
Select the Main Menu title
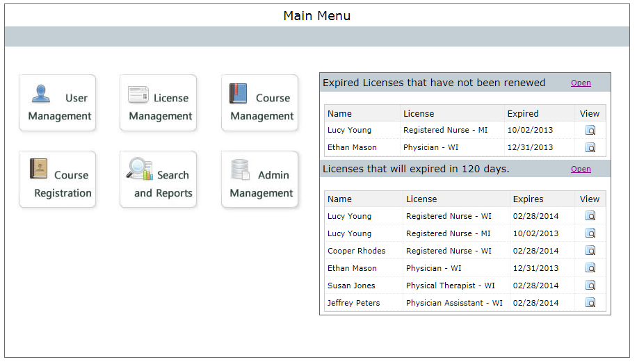[317, 16]
